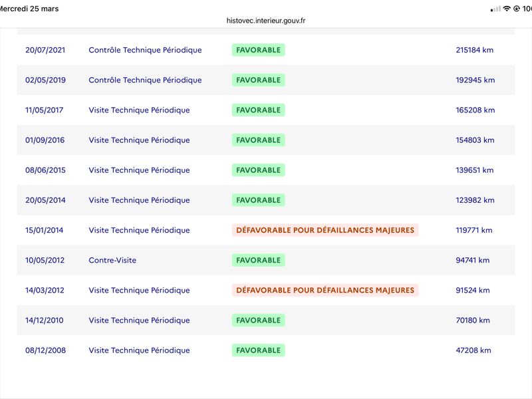Tap the Mercredi 25 mars date in status bar
The width and height of the screenshot is (532, 399).
pos(29,9)
